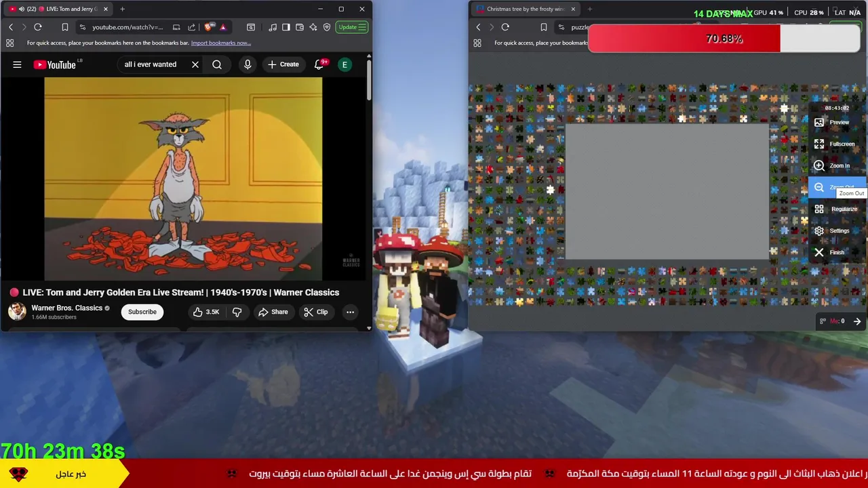The height and width of the screenshot is (488, 868).
Task: Start YouTube voice search microphone
Action: tap(248, 64)
